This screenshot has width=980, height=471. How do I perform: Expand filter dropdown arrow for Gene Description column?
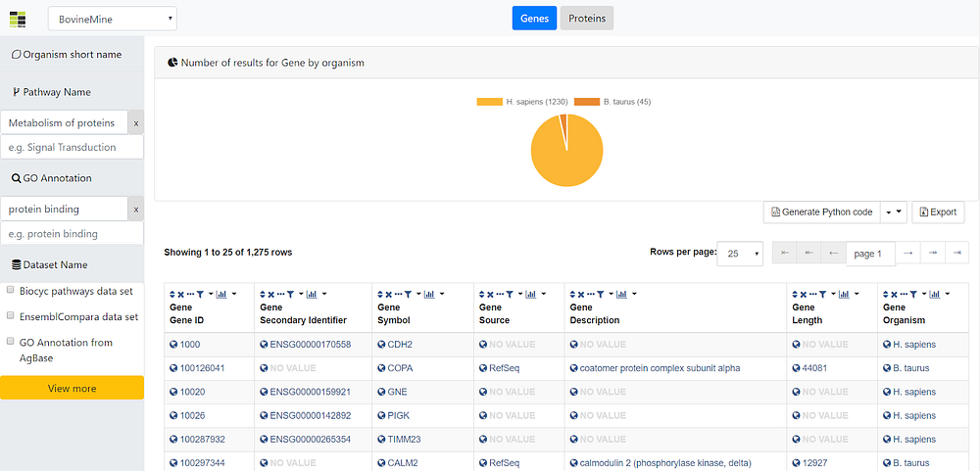coord(611,294)
